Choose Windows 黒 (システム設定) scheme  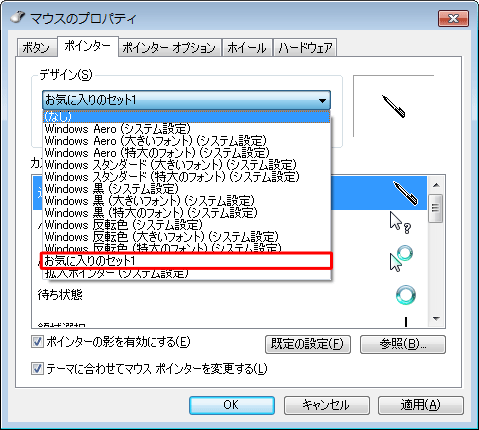(x=187, y=189)
